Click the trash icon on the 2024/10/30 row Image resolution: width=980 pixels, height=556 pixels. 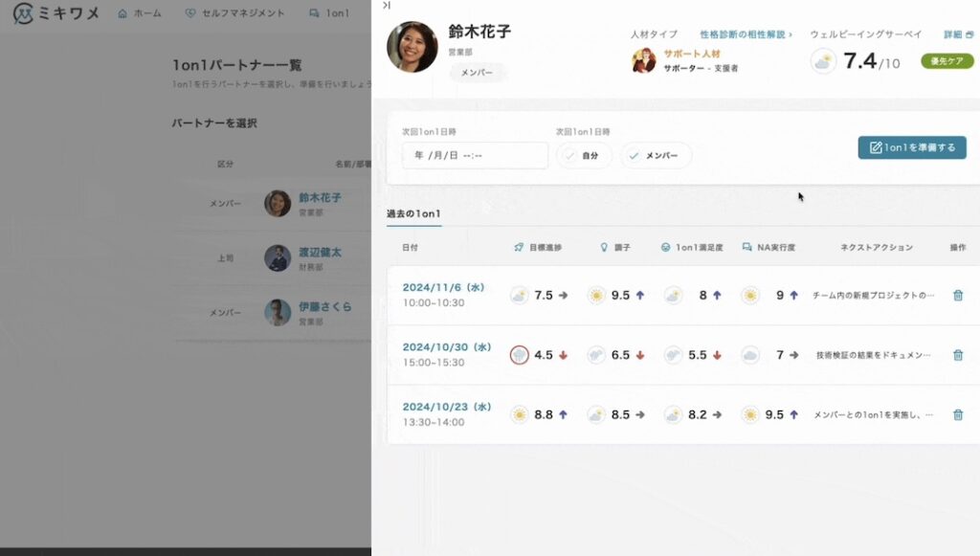[957, 354]
